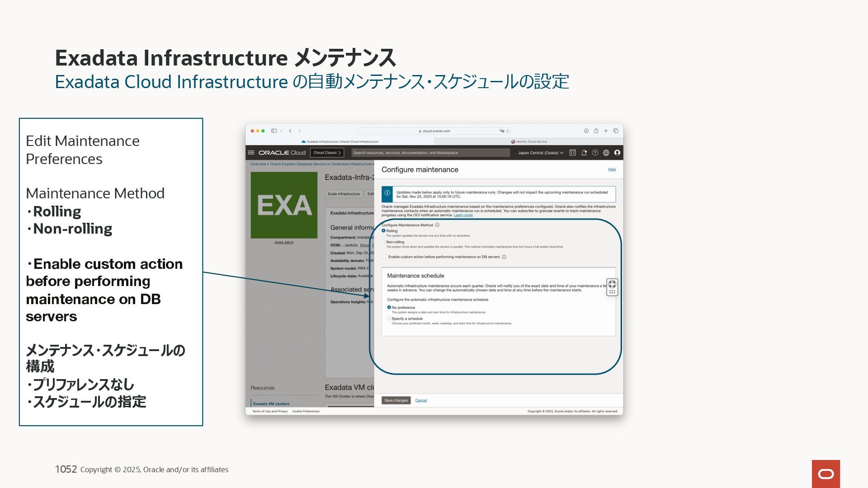This screenshot has width=868, height=488.
Task: Choose the Specify a schedule option
Action: tap(389, 319)
